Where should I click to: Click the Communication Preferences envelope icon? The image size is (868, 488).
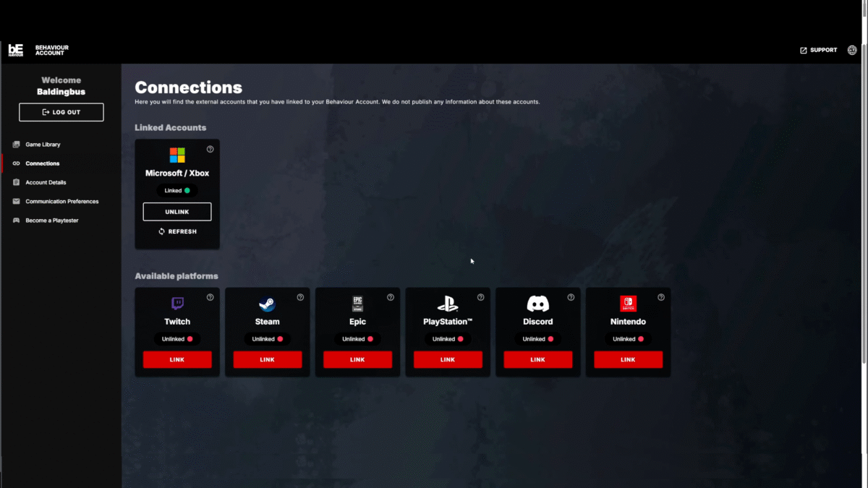point(17,201)
